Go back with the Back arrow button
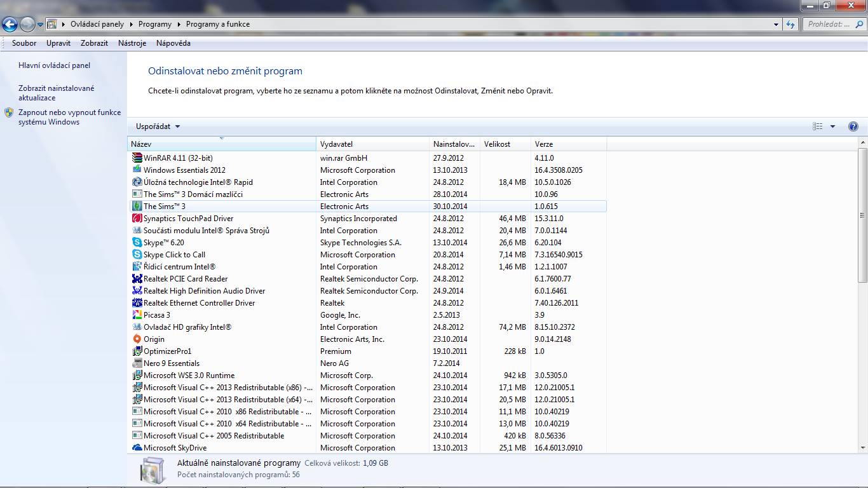The width and height of the screenshot is (868, 488). pyautogui.click(x=10, y=25)
